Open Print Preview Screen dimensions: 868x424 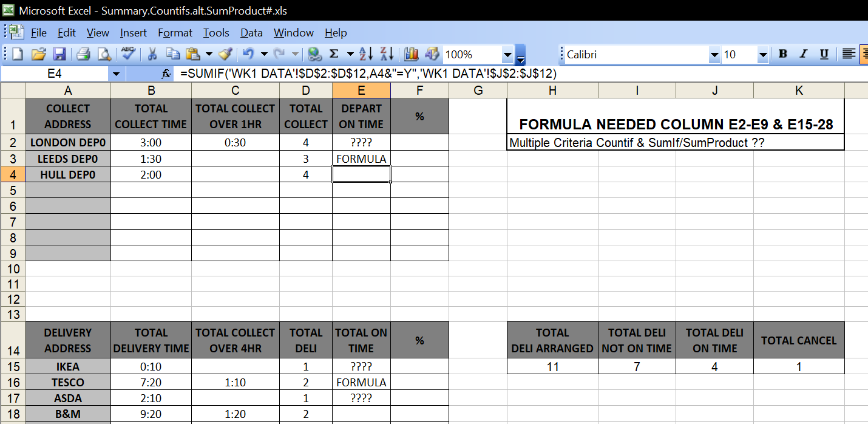104,54
